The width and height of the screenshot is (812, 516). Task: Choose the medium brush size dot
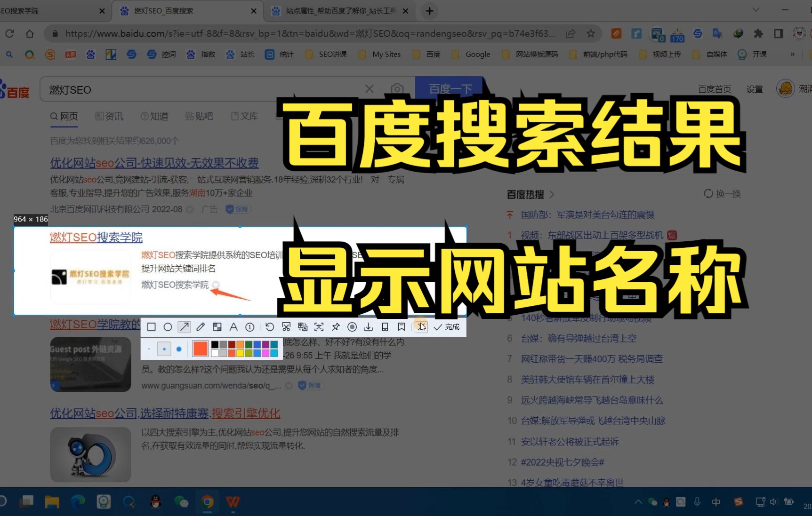164,349
